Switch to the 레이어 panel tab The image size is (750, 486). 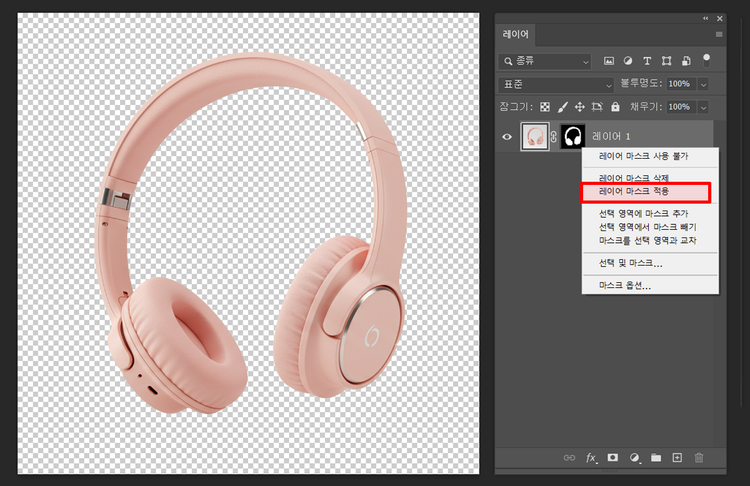[x=515, y=34]
